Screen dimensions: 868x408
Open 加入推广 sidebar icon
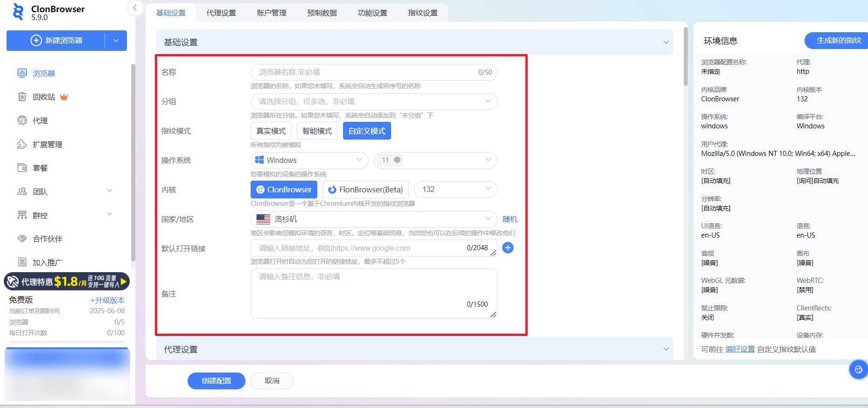tap(22, 262)
